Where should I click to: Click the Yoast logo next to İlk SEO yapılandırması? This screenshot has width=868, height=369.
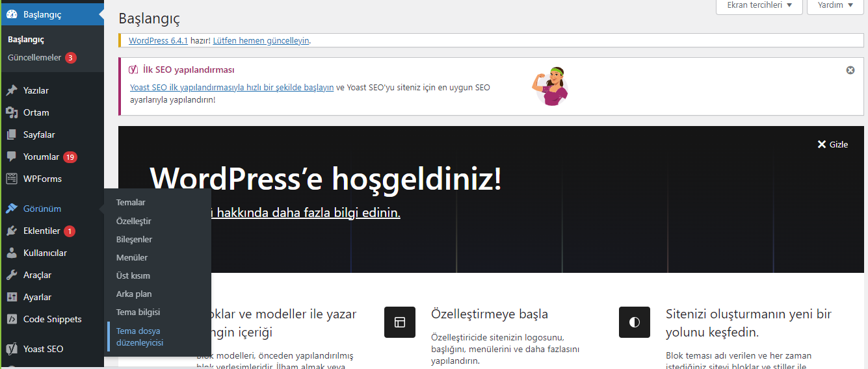(x=133, y=70)
